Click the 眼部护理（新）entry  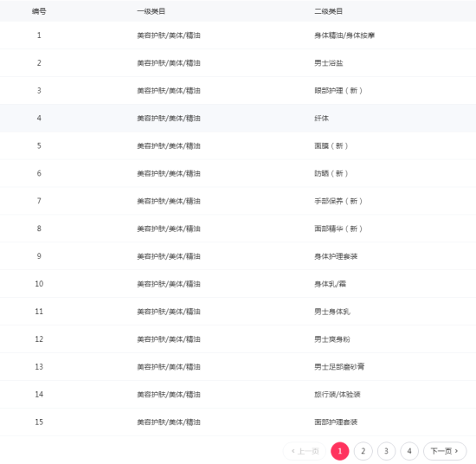click(x=338, y=91)
